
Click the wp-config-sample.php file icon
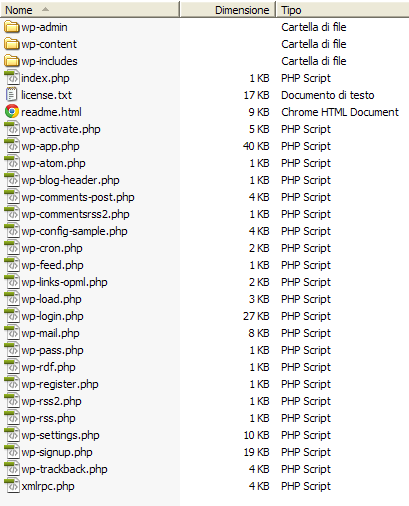pos(12,231)
